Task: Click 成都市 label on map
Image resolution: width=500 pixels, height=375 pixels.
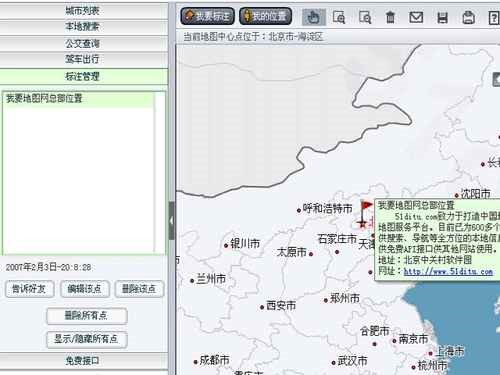Action: pyautogui.click(x=214, y=360)
